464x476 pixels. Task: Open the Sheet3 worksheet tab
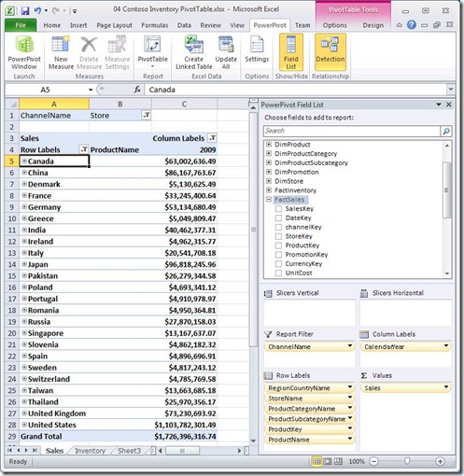(129, 451)
